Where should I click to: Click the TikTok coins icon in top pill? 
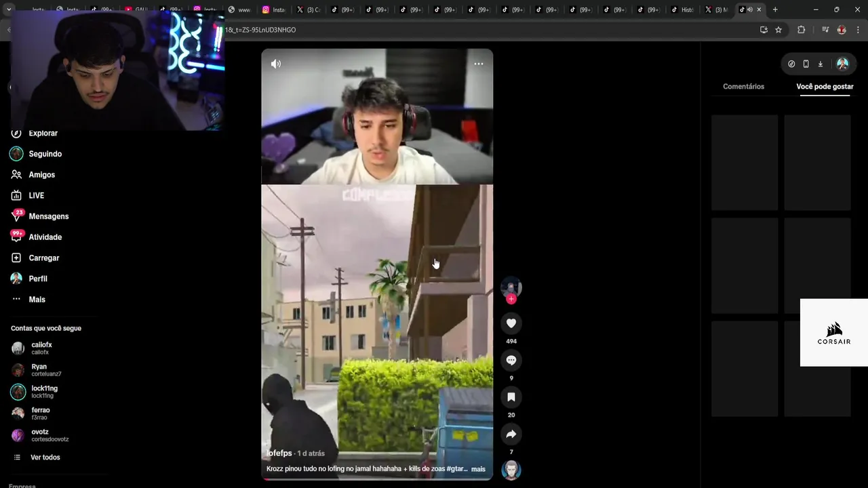coord(791,64)
